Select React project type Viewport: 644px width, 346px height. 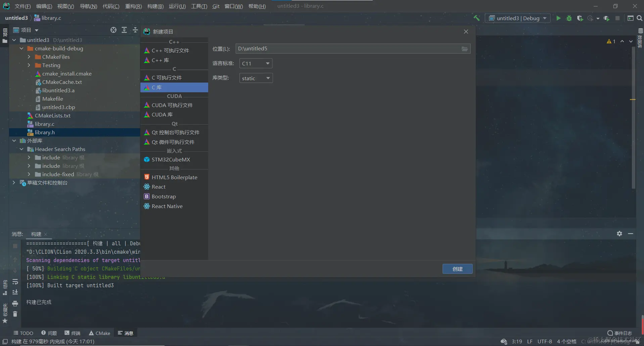click(x=174, y=187)
